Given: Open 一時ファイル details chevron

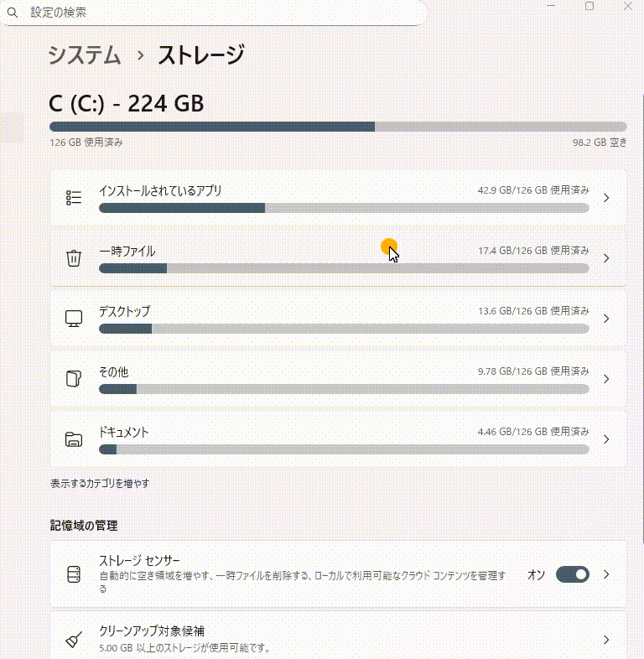Looking at the screenshot, I should point(606,258).
